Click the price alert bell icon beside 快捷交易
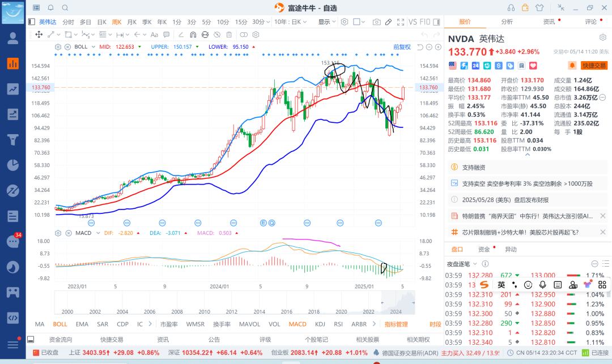612x364 pixels. 572,66
